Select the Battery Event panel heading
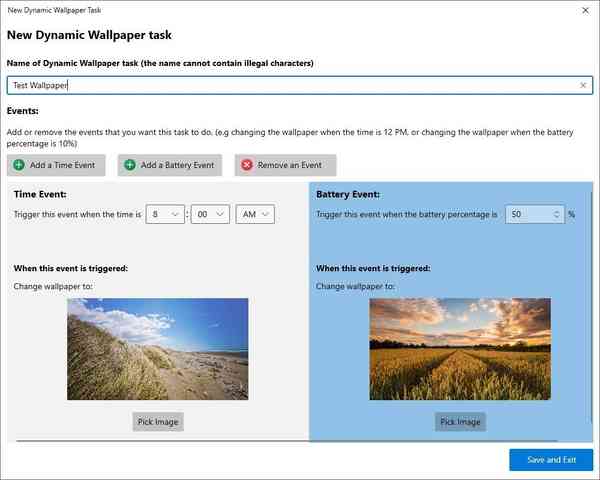 pos(348,194)
